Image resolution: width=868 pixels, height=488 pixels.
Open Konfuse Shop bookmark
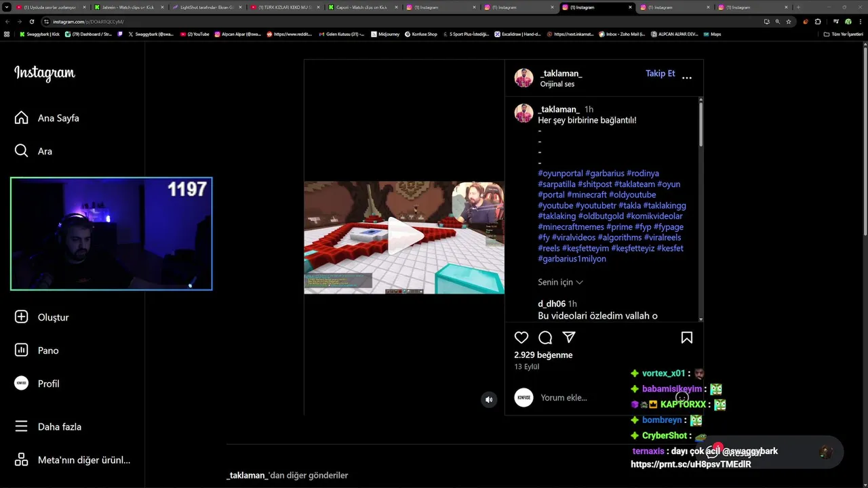[x=421, y=34]
